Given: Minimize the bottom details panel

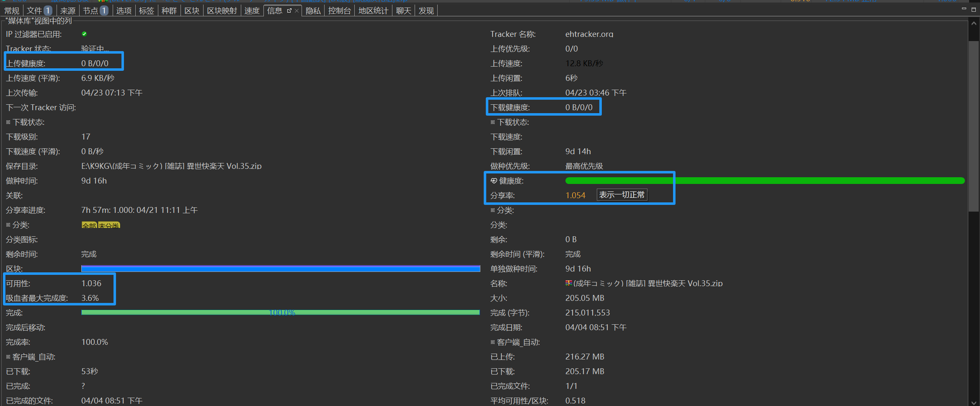Looking at the screenshot, I should coord(964,9).
